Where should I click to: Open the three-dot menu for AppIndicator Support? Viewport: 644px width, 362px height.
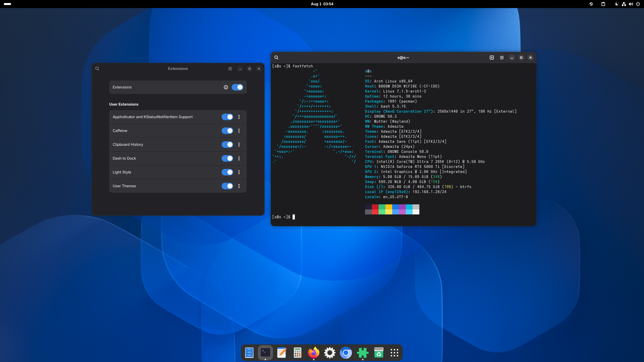coord(239,117)
